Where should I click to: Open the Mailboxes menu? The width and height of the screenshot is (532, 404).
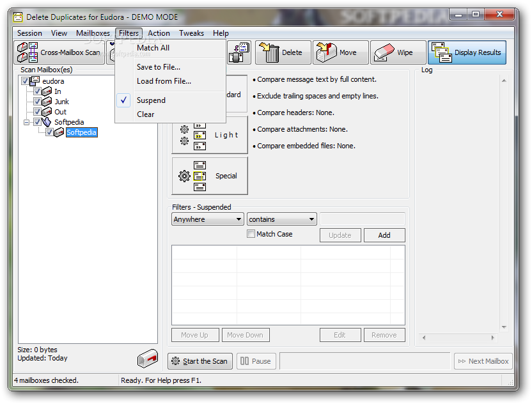pos(93,33)
